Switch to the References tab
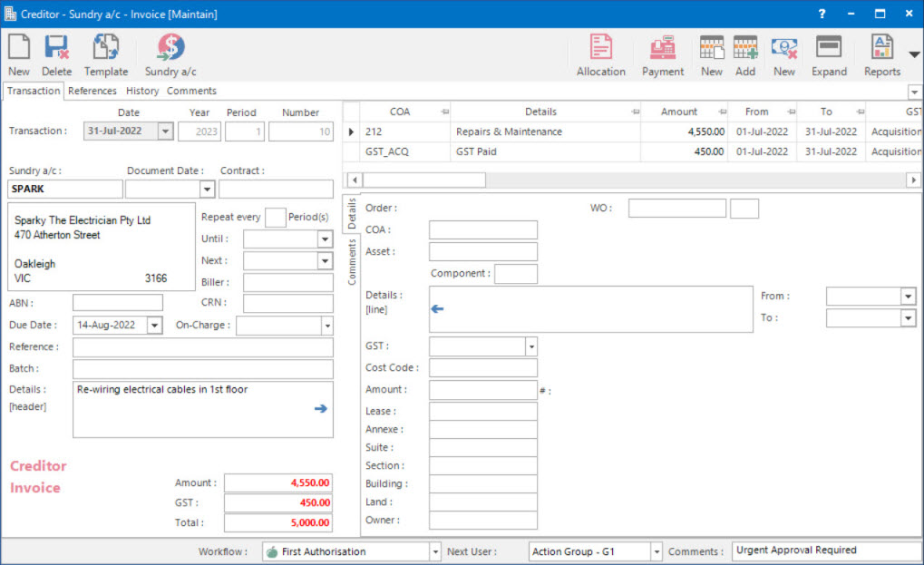Viewport: 924px width, 565px height. (92, 91)
